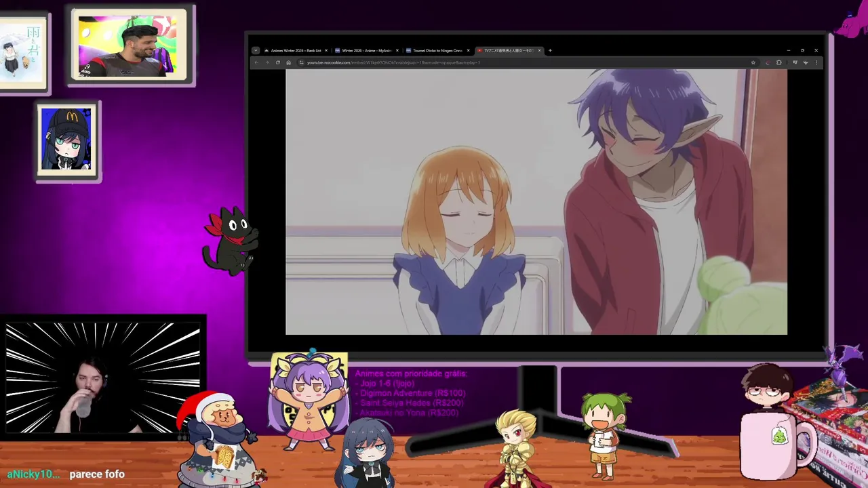Close the Toumei Otoko to Ningen Onna tab
Screen dimensions: 868x488
[468, 50]
